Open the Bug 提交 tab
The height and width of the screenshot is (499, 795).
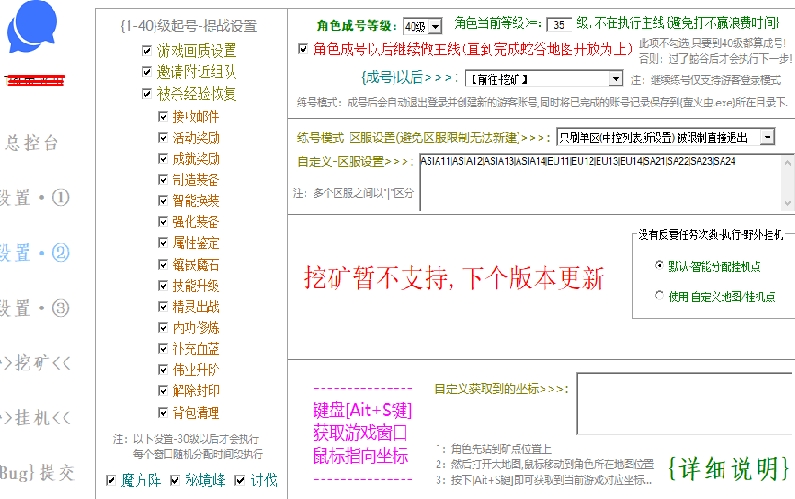click(38, 473)
